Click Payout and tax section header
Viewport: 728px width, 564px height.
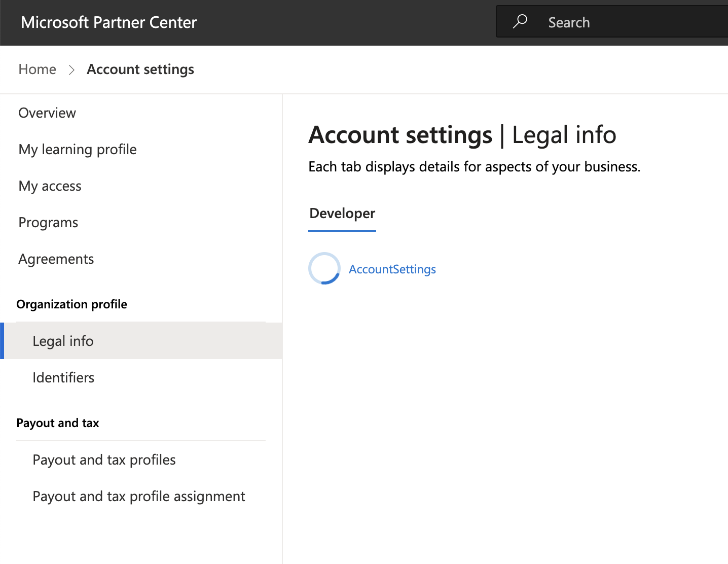pos(58,423)
